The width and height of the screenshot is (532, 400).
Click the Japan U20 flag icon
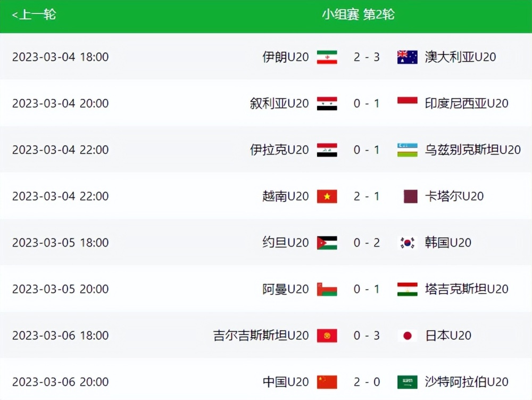pyautogui.click(x=407, y=336)
